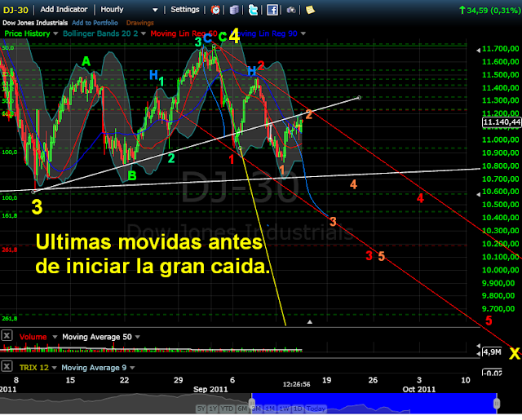The image size is (522, 420).
Task: Click the trendline end handle near 11.300
Action: [x=359, y=98]
